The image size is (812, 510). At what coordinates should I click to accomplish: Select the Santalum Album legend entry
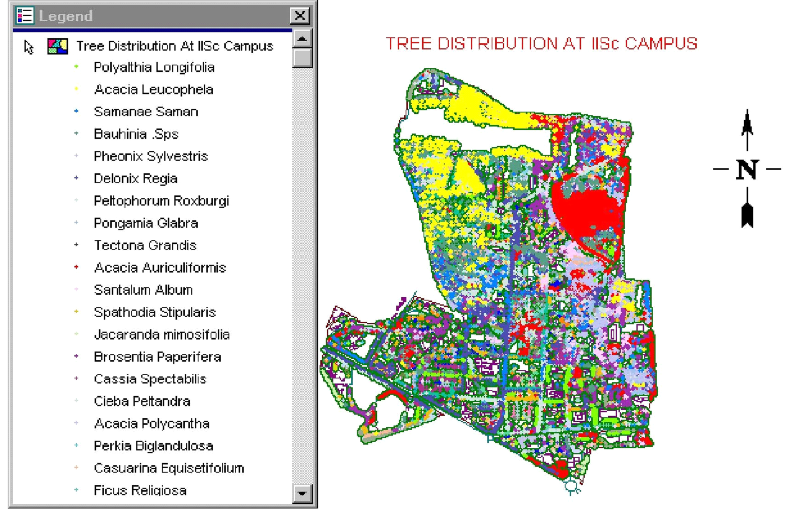tap(143, 290)
